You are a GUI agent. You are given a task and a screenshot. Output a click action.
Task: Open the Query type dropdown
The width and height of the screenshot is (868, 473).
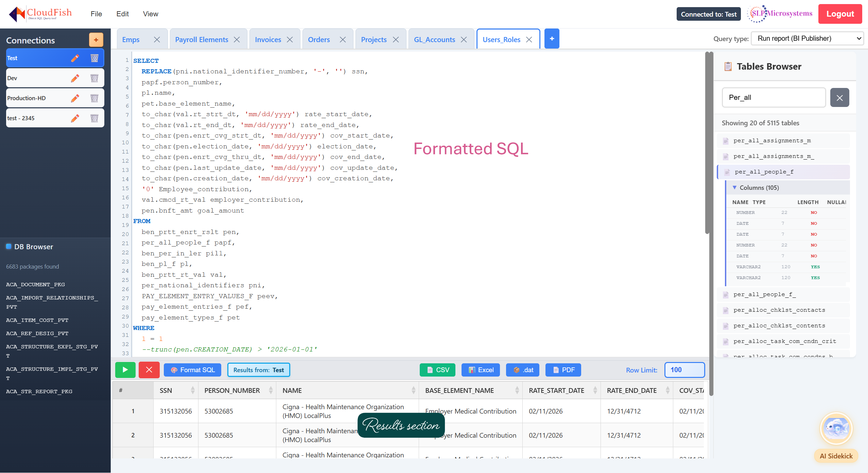(807, 38)
